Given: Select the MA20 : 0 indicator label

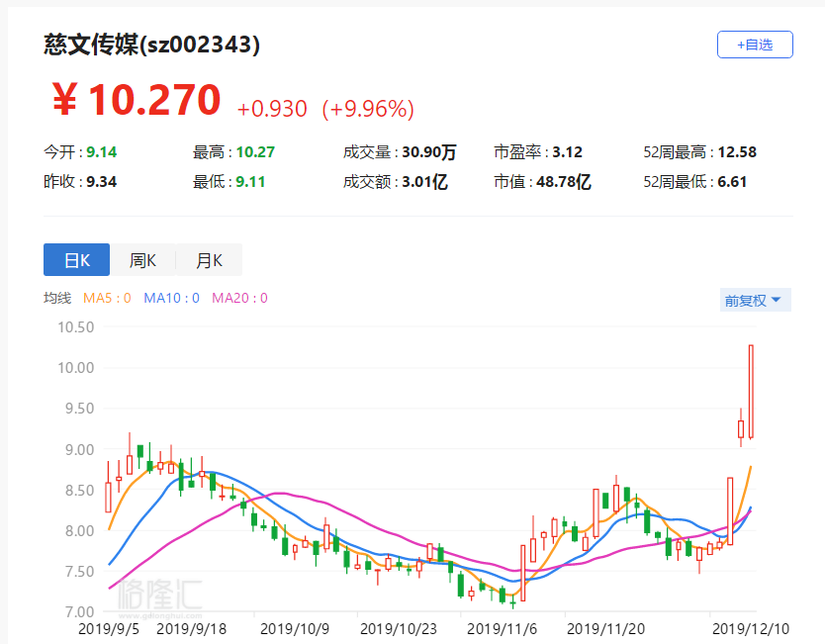Looking at the screenshot, I should click(239, 299).
